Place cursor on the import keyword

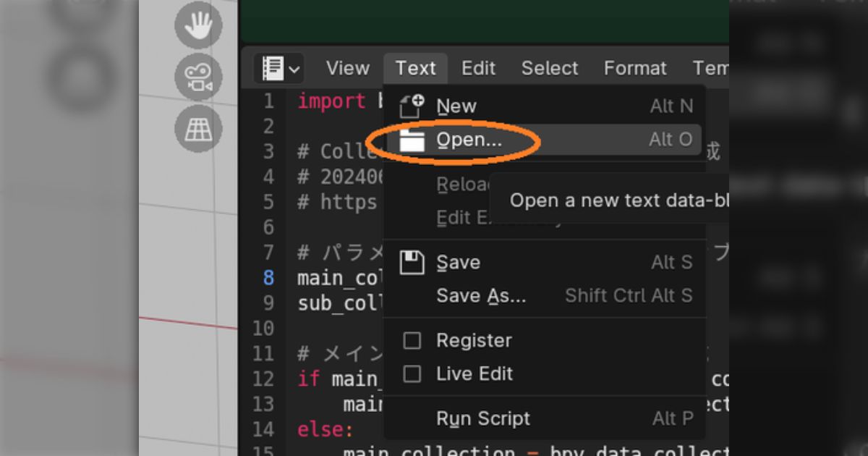(331, 101)
